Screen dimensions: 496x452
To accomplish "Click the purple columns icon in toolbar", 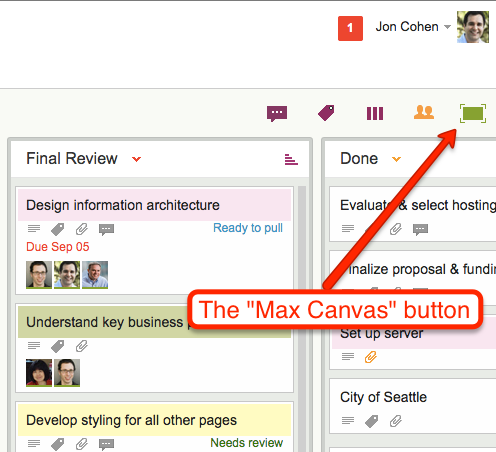I will click(x=375, y=113).
